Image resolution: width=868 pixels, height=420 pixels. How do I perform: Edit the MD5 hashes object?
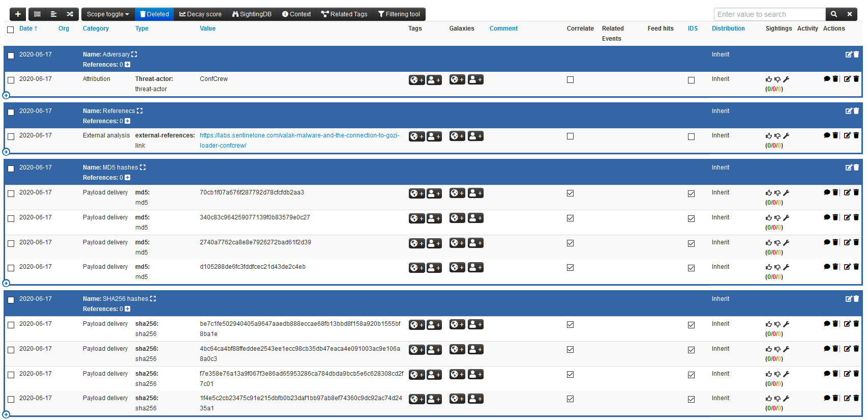click(848, 167)
